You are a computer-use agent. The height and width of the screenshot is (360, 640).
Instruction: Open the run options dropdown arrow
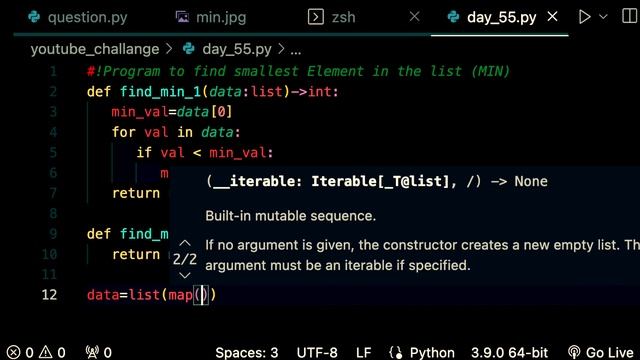[x=603, y=17]
